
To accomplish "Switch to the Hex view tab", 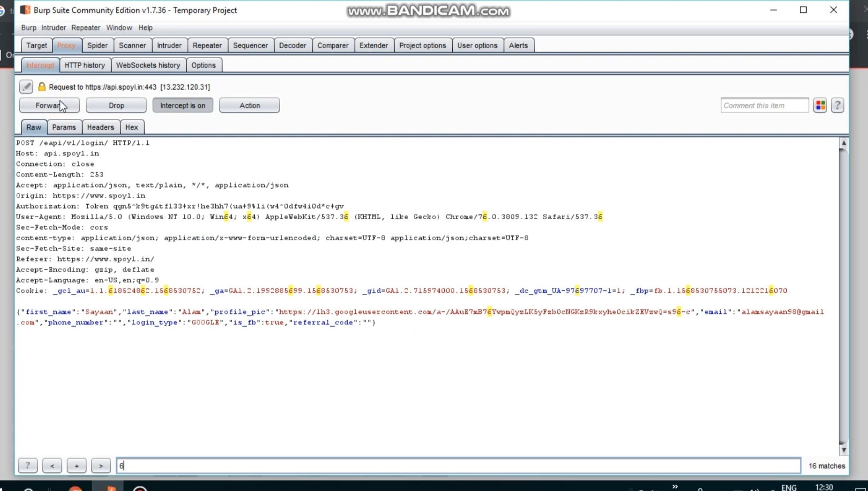I will pos(132,127).
